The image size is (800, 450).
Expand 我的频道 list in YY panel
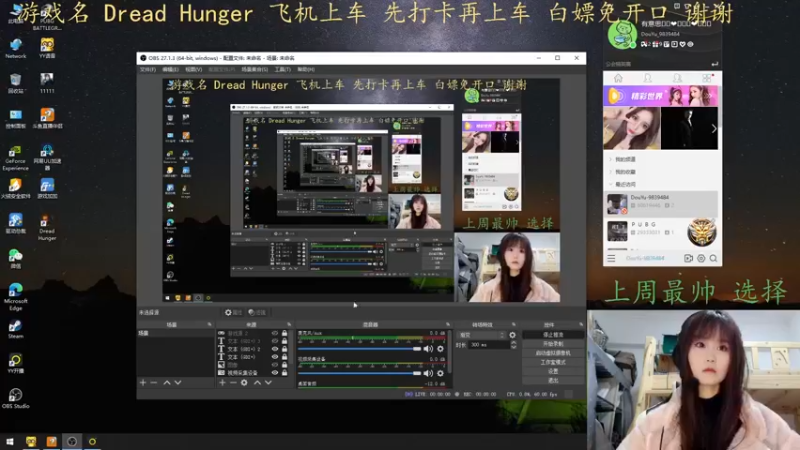coord(611,159)
